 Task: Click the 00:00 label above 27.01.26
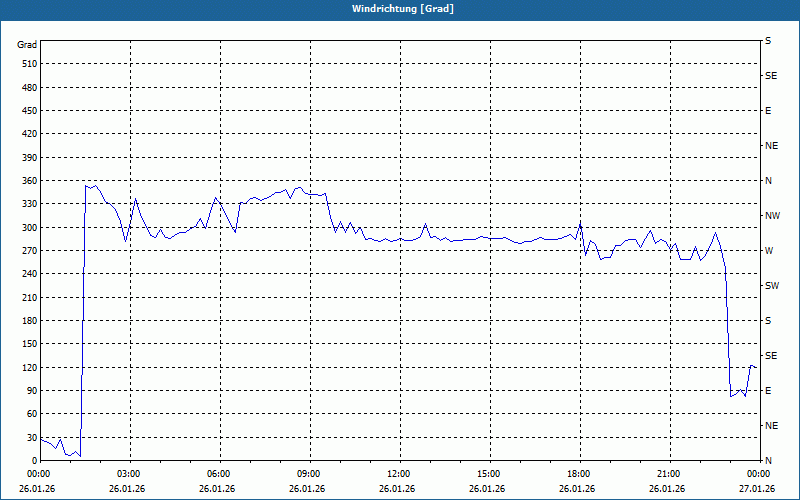pyautogui.click(x=759, y=473)
